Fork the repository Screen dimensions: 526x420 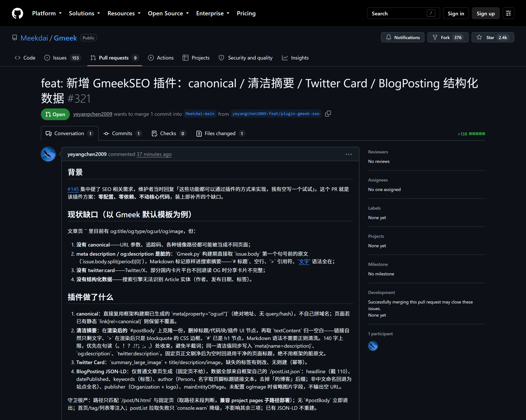pos(448,37)
